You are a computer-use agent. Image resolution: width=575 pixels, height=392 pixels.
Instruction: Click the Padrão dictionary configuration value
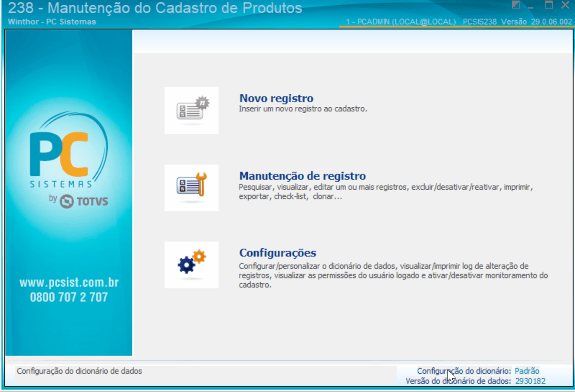point(527,371)
